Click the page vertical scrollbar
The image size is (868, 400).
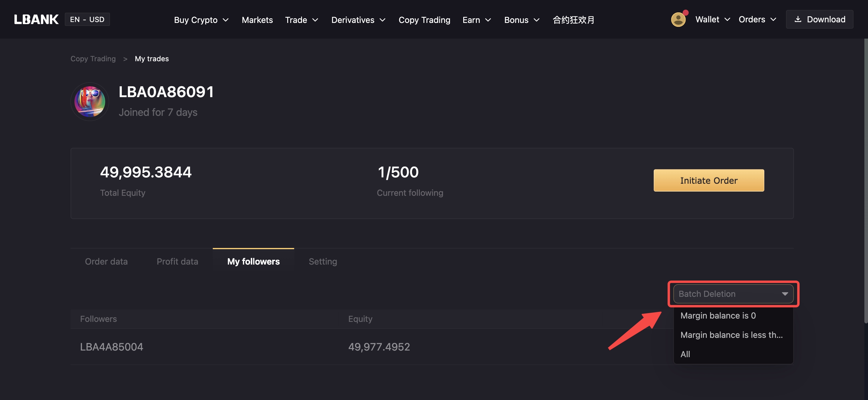(866, 181)
